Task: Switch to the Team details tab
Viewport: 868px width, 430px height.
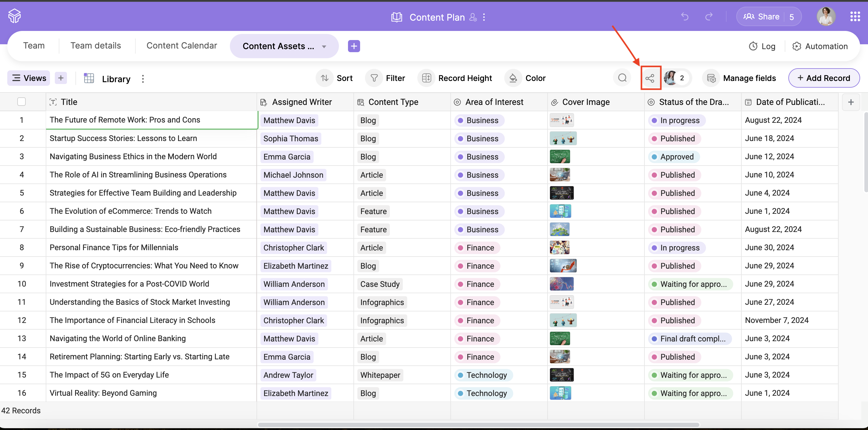Action: click(x=96, y=45)
